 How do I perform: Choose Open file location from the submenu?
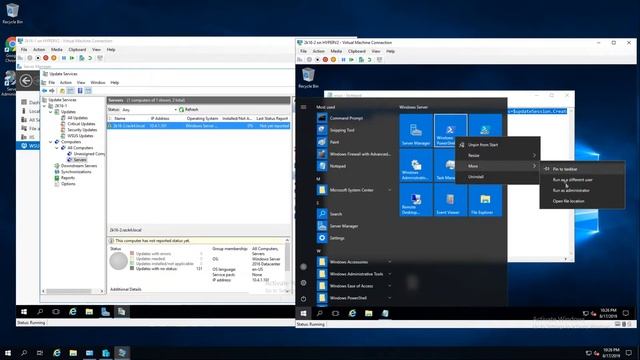(x=582, y=201)
